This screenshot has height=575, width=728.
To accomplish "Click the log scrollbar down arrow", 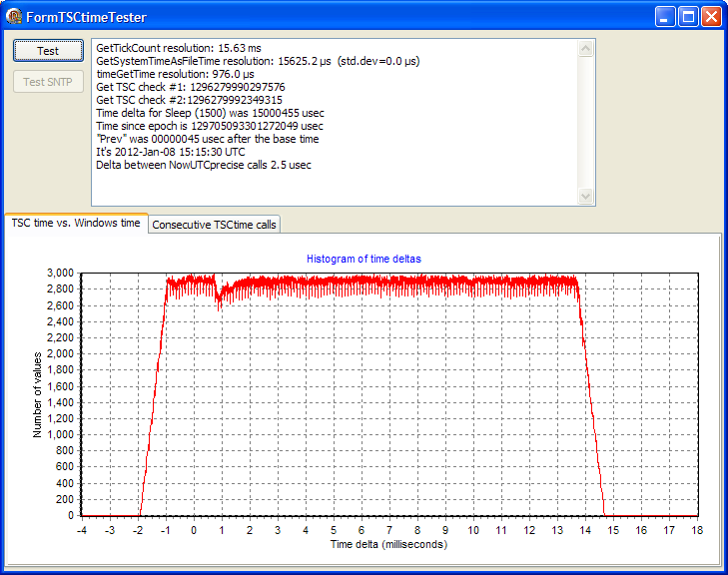I will tap(586, 196).
